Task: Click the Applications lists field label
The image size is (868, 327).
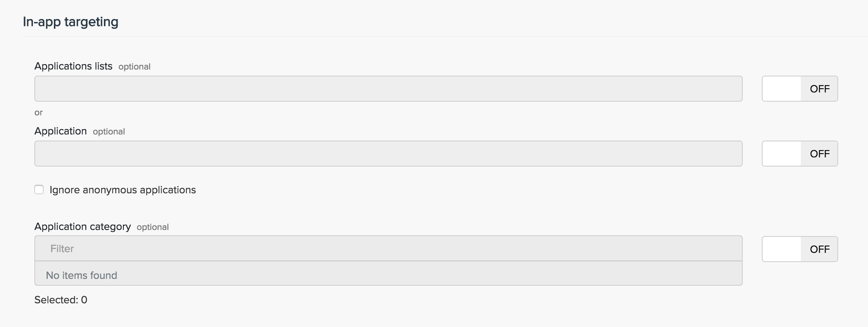Action: [x=73, y=66]
